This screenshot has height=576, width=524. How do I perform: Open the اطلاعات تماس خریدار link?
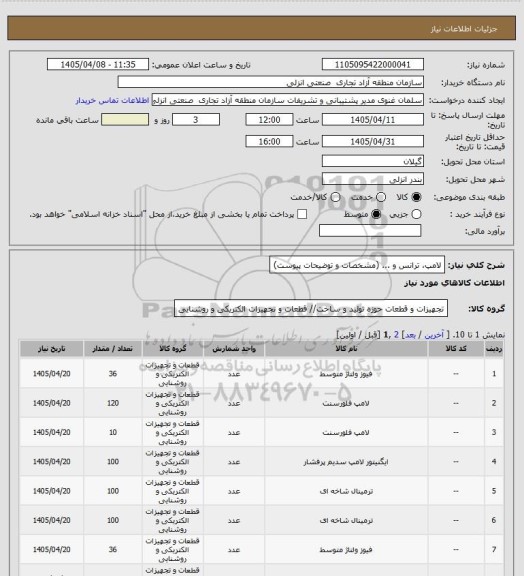[112, 100]
